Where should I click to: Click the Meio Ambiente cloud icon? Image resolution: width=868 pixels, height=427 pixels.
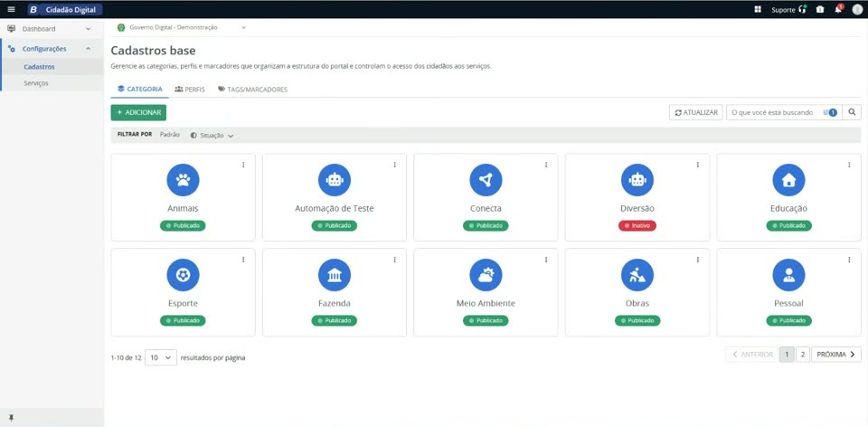pyautogui.click(x=486, y=275)
